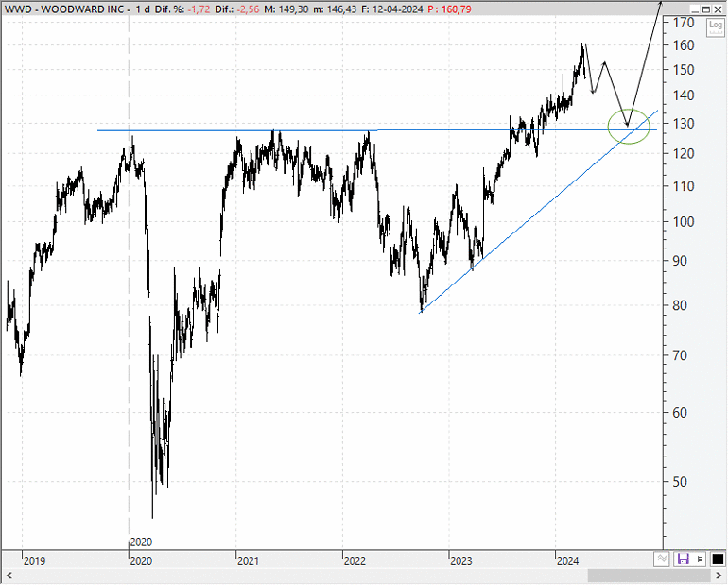Click the 50 price axis label
The image size is (728, 585).
coord(680,482)
